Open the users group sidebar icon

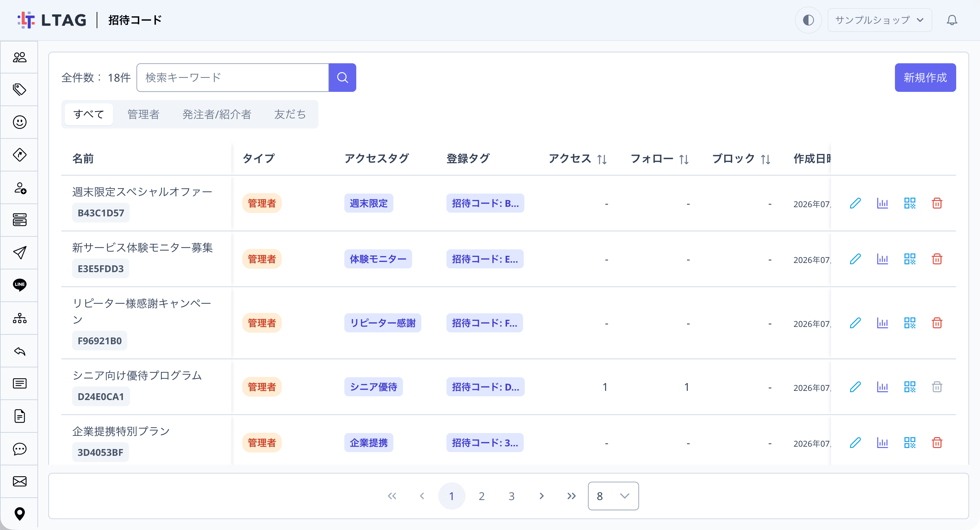[x=19, y=57]
